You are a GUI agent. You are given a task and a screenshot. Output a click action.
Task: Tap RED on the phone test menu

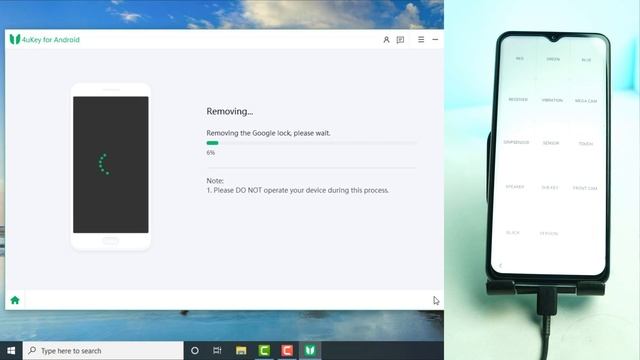pyautogui.click(x=520, y=59)
